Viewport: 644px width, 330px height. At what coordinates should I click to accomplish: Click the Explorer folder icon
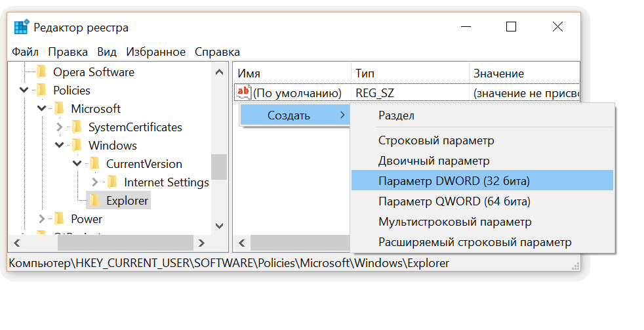(94, 201)
